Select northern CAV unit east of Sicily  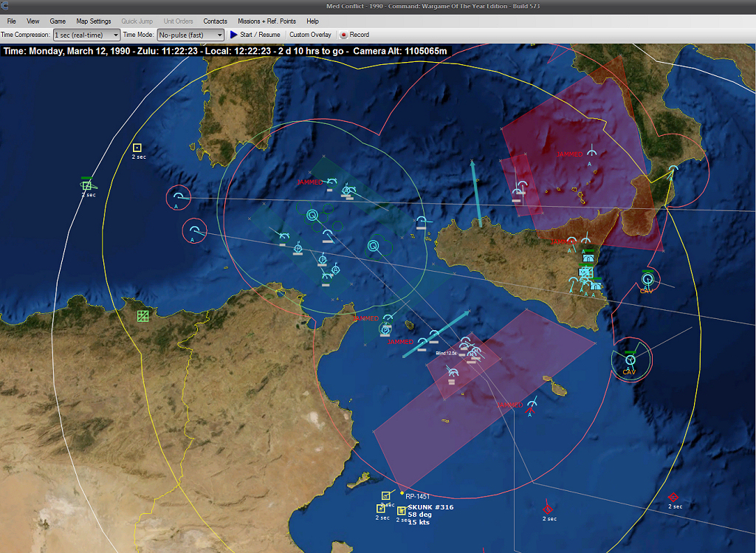pos(647,278)
